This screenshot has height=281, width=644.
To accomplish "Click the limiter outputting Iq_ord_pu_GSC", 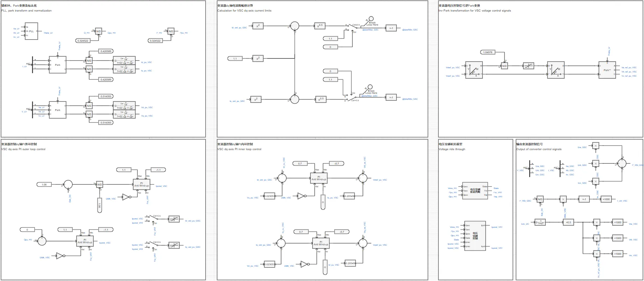I will tap(174, 245).
